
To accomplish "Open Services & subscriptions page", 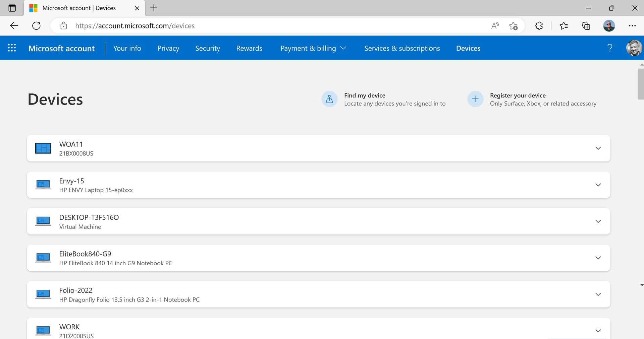I will (402, 48).
